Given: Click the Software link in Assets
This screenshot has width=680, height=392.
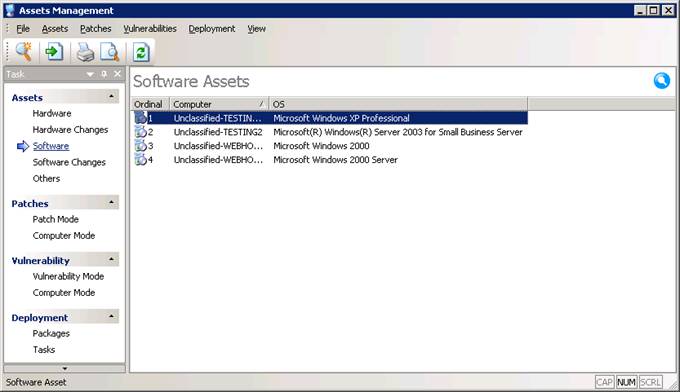Looking at the screenshot, I should coord(51,146).
